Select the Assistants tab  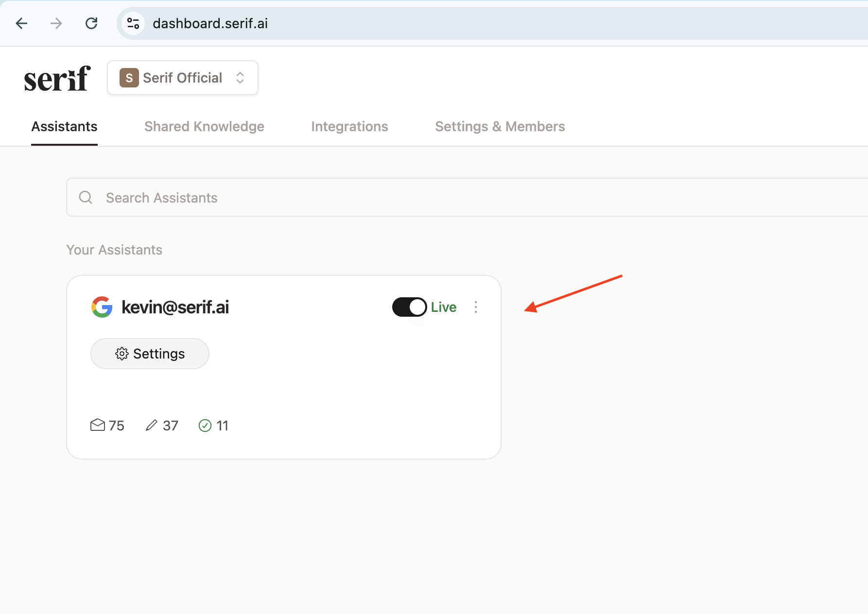pyautogui.click(x=65, y=127)
